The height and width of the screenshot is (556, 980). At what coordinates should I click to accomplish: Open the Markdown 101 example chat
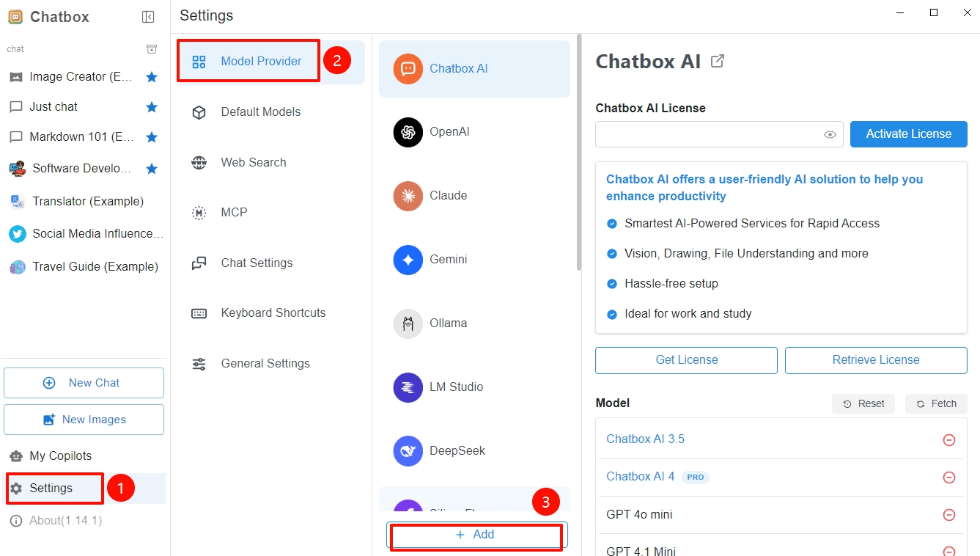(x=84, y=137)
